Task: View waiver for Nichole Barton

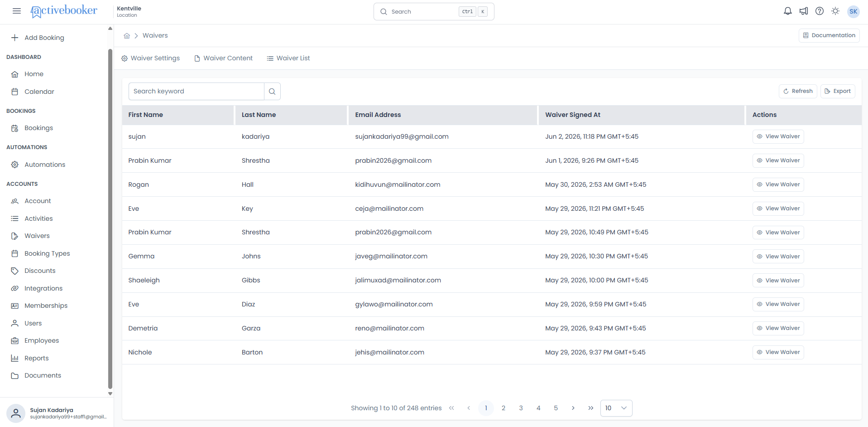Action: (778, 352)
